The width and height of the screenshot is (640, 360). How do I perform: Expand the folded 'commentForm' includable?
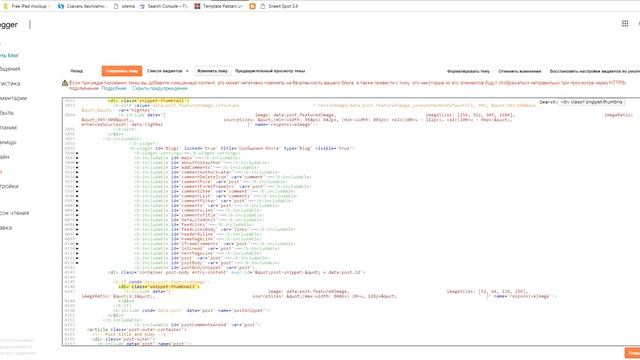pyautogui.click(x=77, y=182)
